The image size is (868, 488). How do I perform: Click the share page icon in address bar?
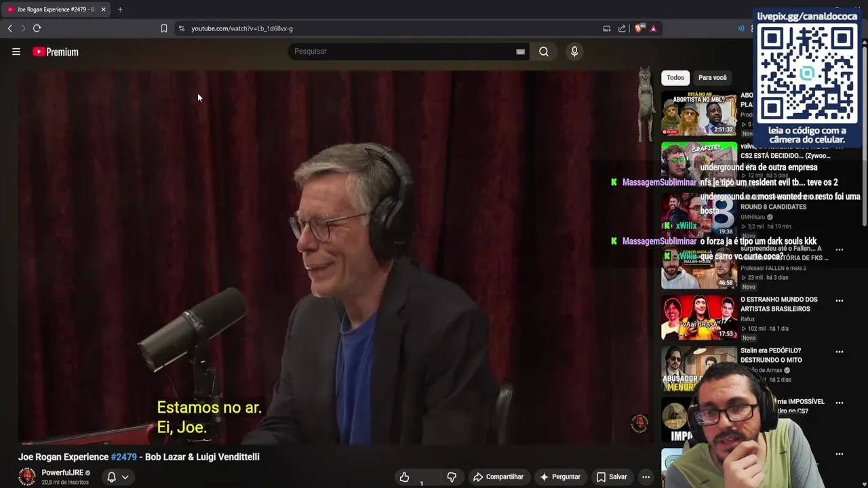(x=622, y=28)
